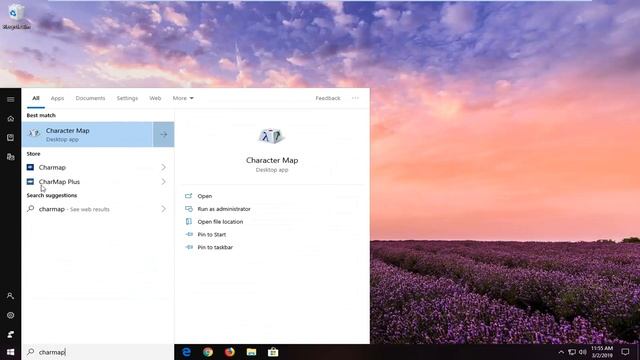This screenshot has width=640, height=360.
Task: Click the magnifier icon beside charmap suggestion
Action: pyautogui.click(x=30, y=209)
